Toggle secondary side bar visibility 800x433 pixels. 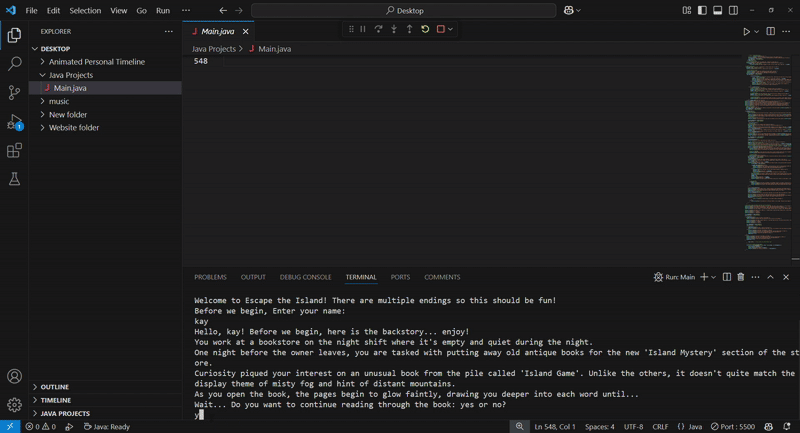(733, 10)
